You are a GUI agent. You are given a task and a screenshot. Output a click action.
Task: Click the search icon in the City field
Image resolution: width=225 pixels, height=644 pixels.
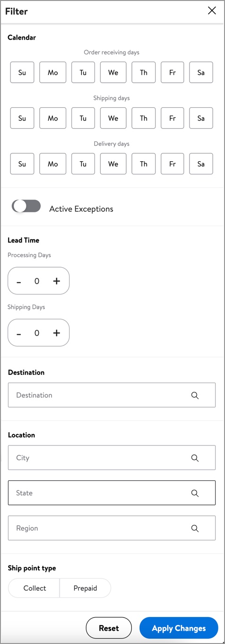195,458
